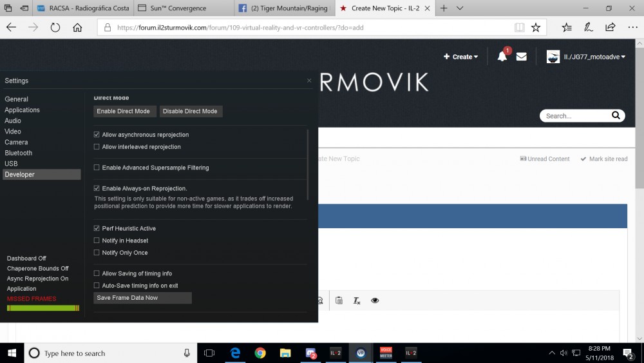Toggle editor preview eye icon
This screenshot has height=363, width=644.
tap(375, 300)
